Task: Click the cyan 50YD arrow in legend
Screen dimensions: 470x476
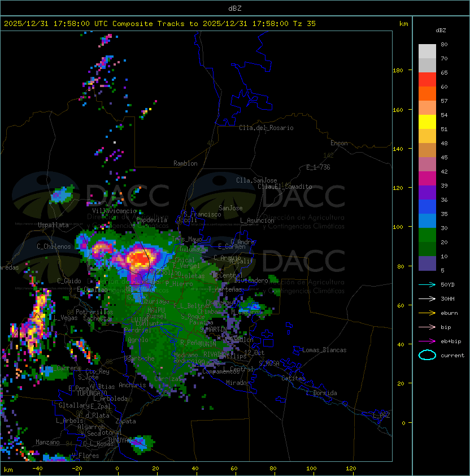Action: [x=427, y=284]
